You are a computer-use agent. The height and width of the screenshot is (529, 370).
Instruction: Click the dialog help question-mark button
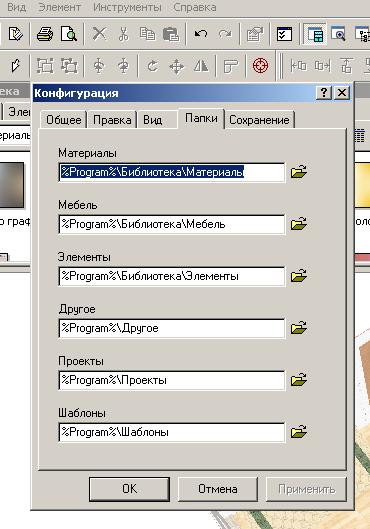324,92
